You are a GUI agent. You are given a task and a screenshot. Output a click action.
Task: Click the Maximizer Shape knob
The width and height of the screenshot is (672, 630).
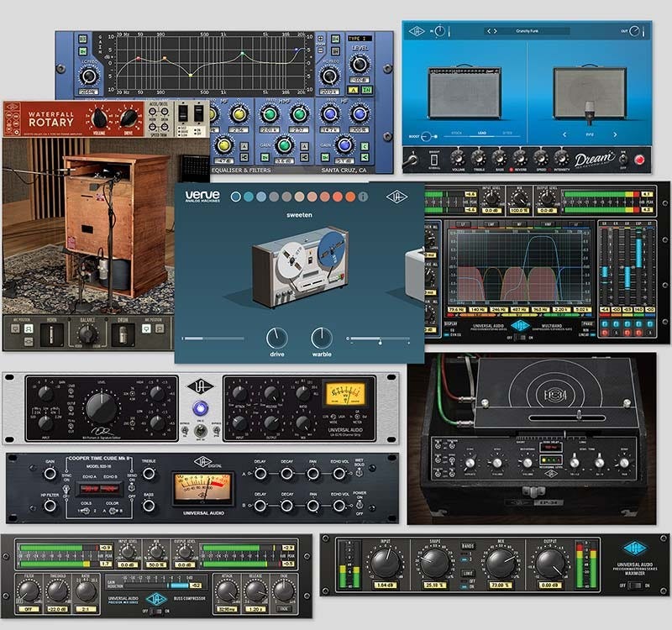434,564
